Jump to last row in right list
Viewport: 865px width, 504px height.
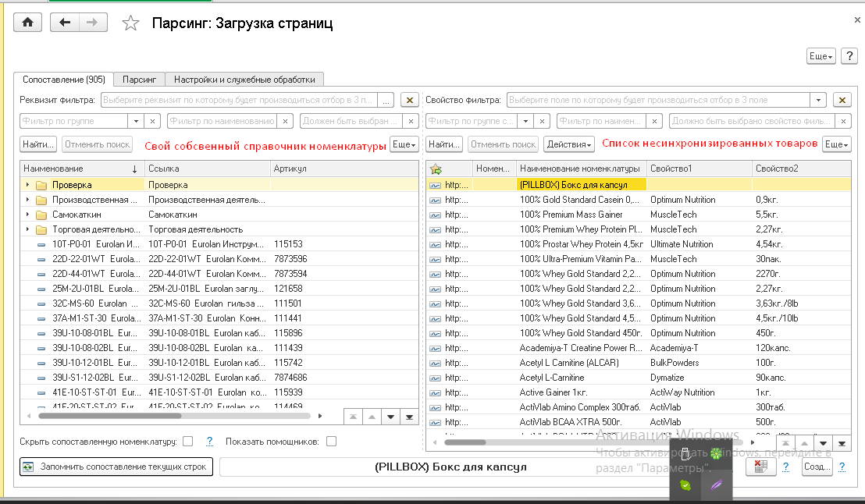pos(842,442)
